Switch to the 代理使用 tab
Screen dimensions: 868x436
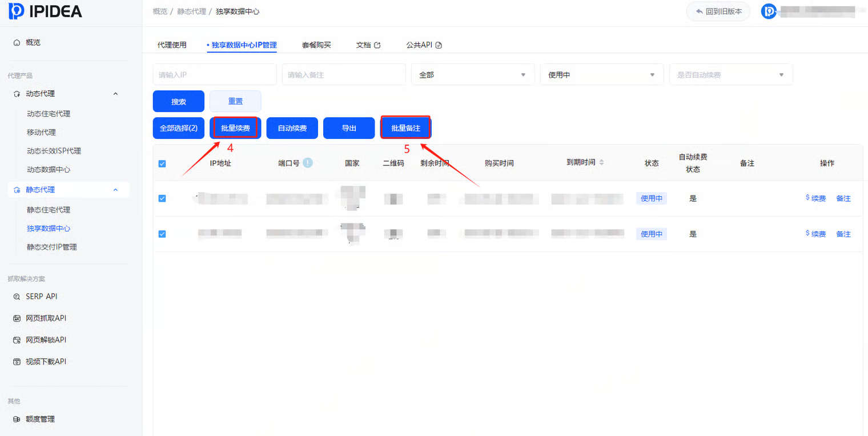(x=172, y=45)
